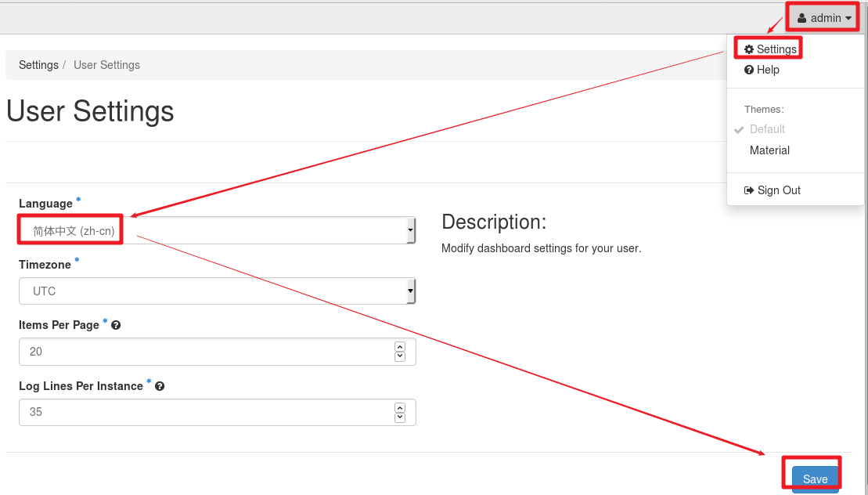Image resolution: width=868 pixels, height=495 pixels.
Task: Decrease the Items Per Page value
Action: [x=400, y=357]
